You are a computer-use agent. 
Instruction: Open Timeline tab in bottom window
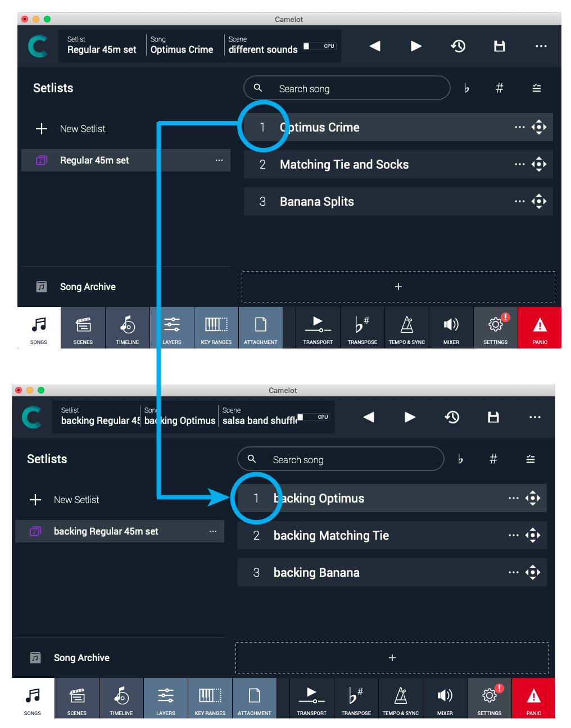tap(121, 699)
